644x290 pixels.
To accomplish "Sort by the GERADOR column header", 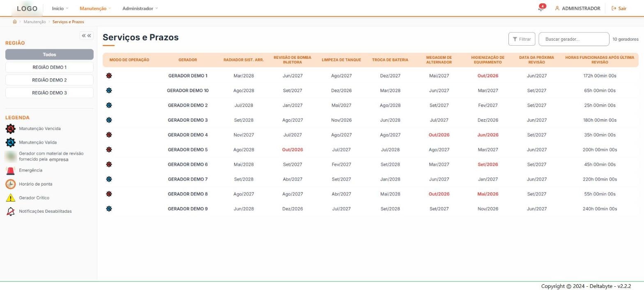I will (x=188, y=60).
